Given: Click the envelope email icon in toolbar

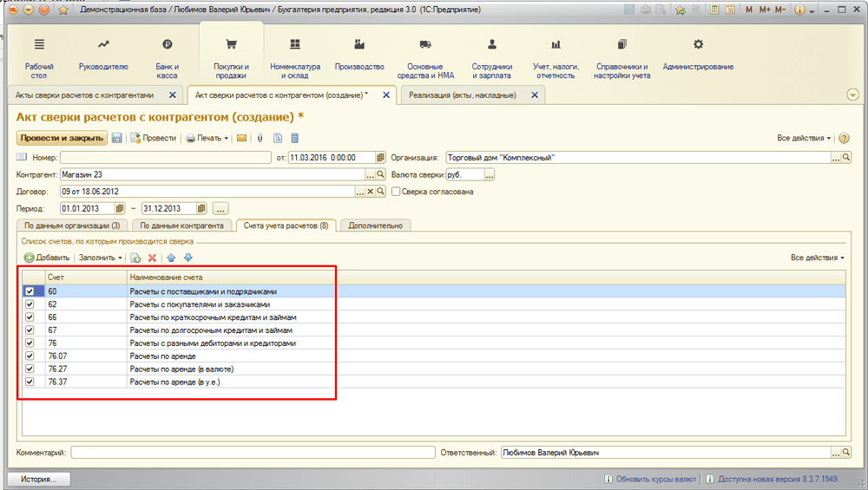Looking at the screenshot, I should click(242, 138).
